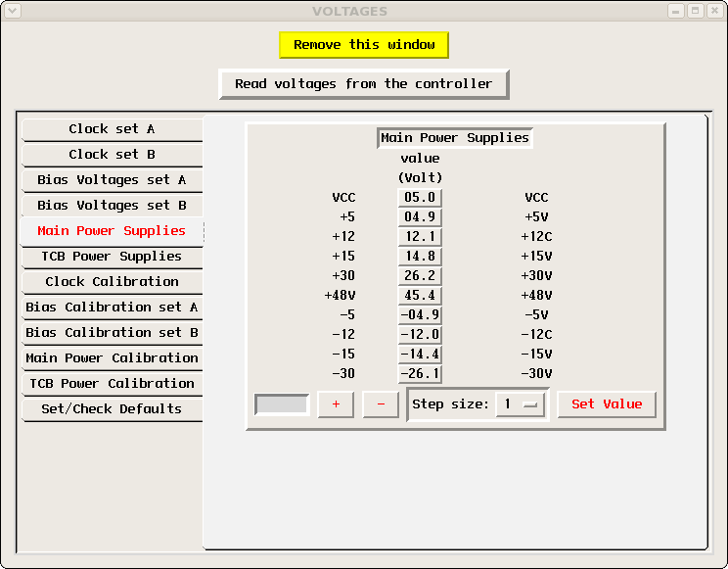Click the -5V label on the right
The image size is (728, 569).
tap(536, 314)
